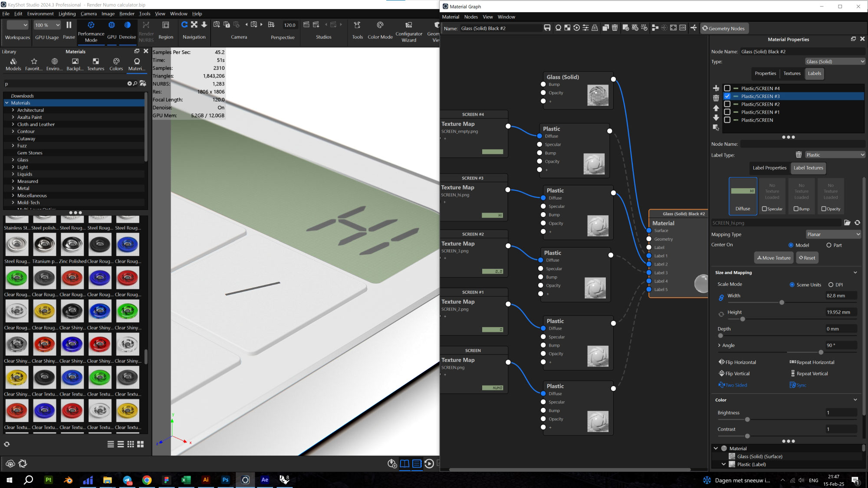Viewport: 868px width, 488px height.
Task: Check the Specular texture checkbox
Action: 765,209
